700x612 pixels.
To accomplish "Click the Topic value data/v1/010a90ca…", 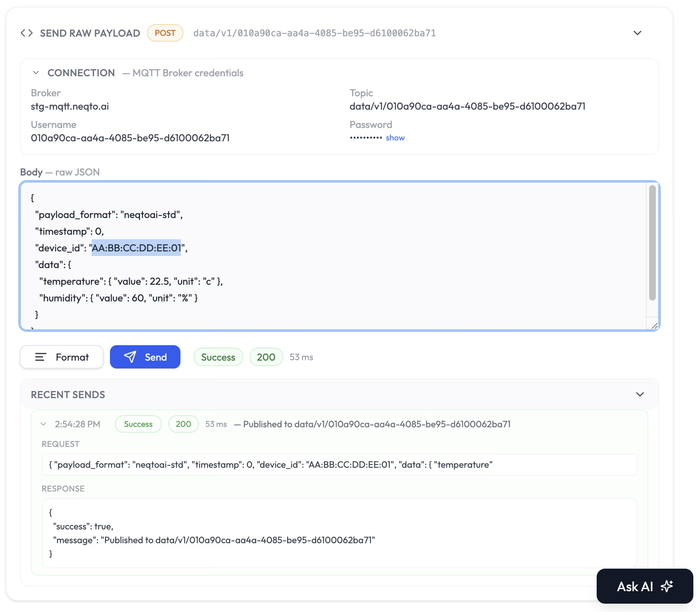I will click(467, 106).
